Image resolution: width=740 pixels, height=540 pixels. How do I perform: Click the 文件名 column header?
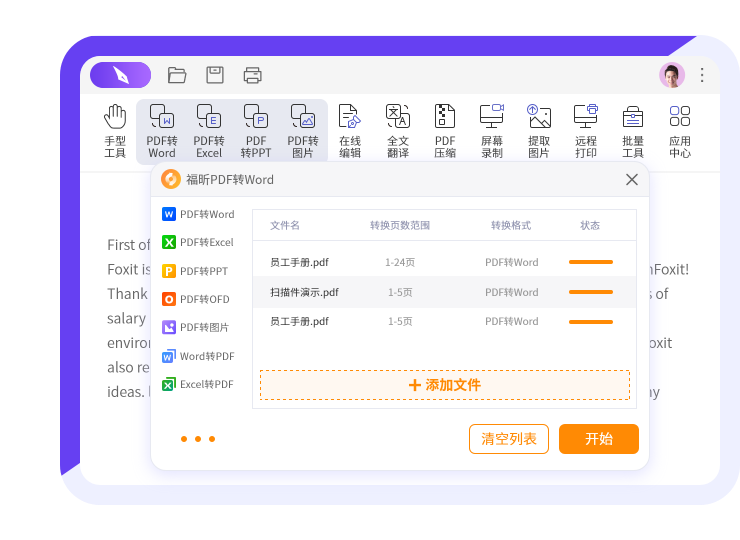pos(285,225)
